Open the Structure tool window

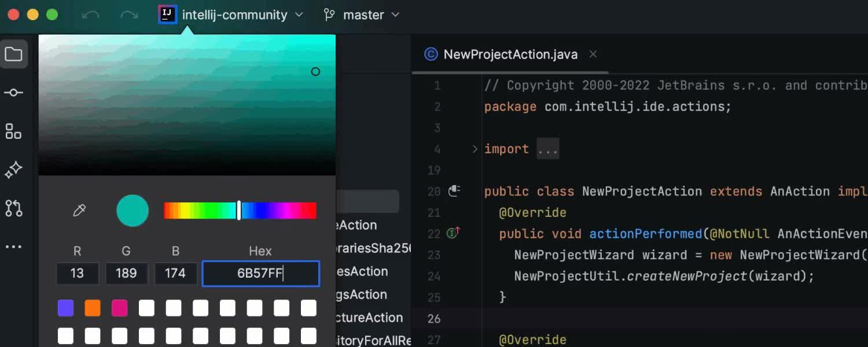click(14, 131)
